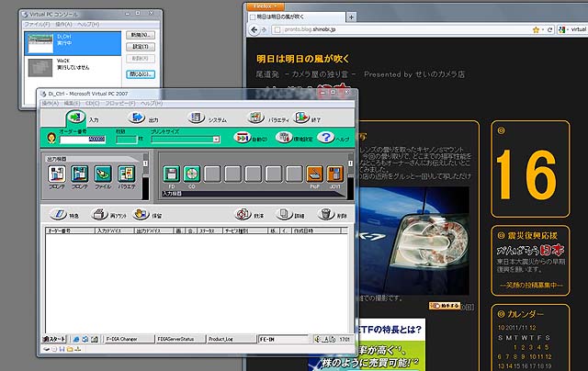The height and width of the screenshot is (371, 588).
Task: Click the Firefox back arrow button
Action: coord(254,29)
